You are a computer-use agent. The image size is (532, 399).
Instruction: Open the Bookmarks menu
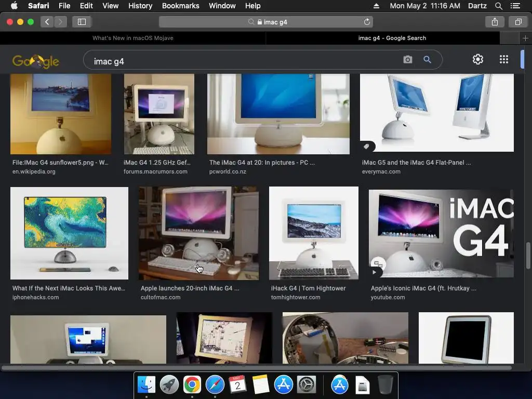(x=180, y=6)
